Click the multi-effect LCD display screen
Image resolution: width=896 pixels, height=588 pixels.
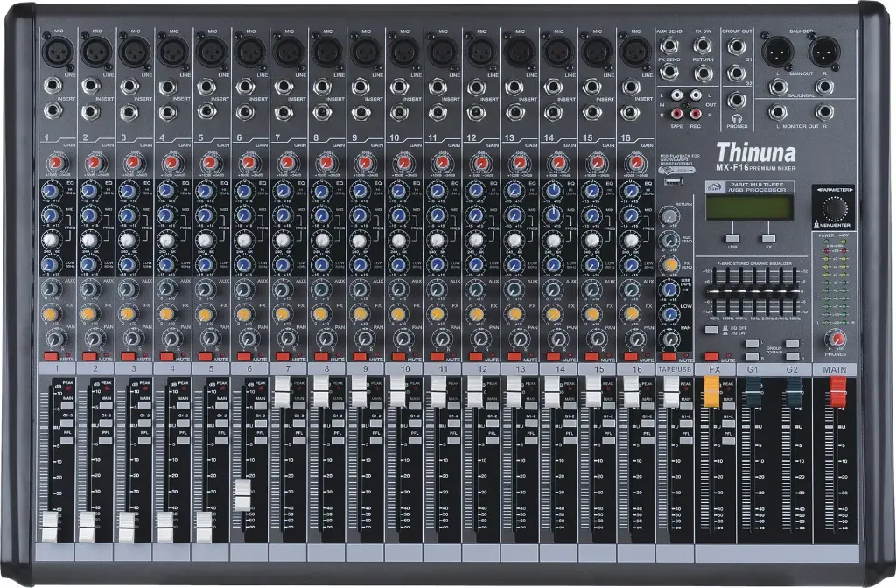click(751, 209)
